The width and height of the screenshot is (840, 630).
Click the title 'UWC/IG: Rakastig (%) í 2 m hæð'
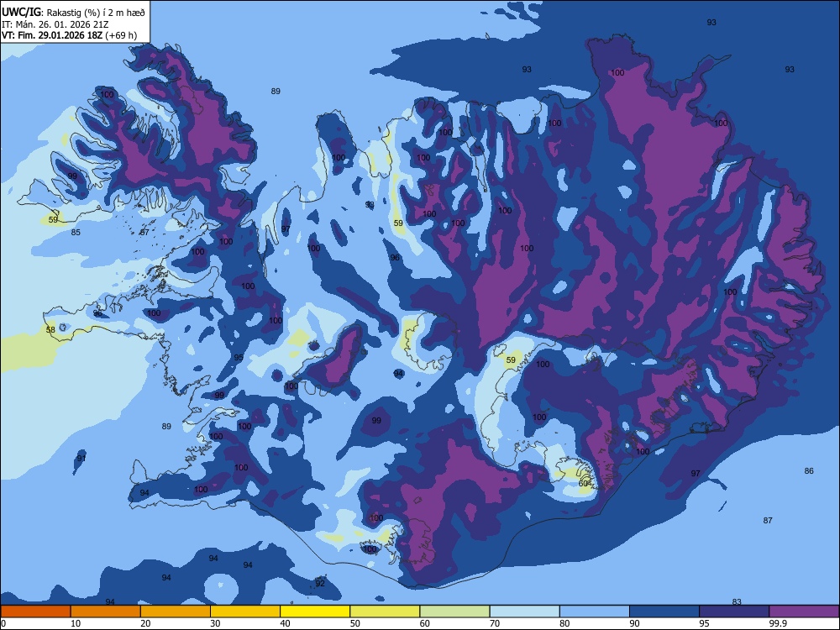[73, 13]
